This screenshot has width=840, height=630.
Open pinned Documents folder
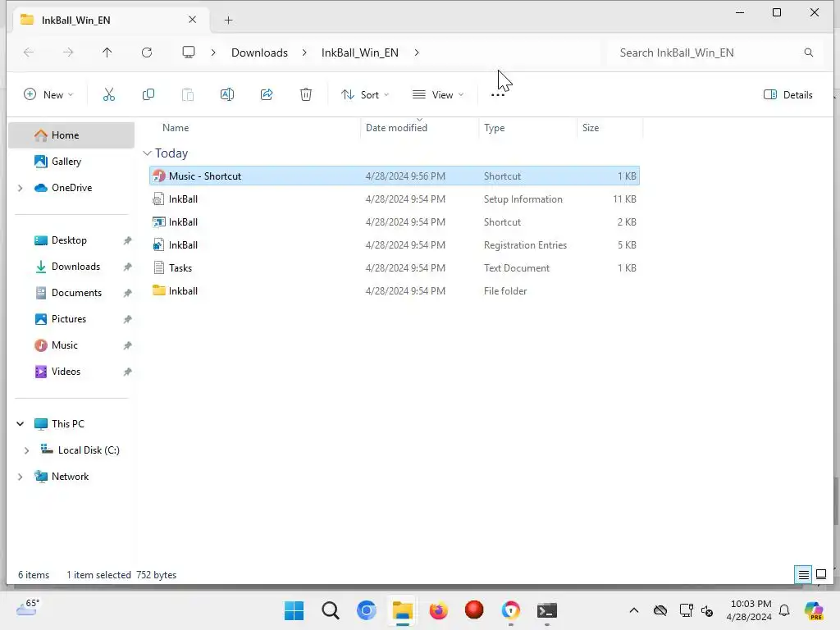(76, 293)
